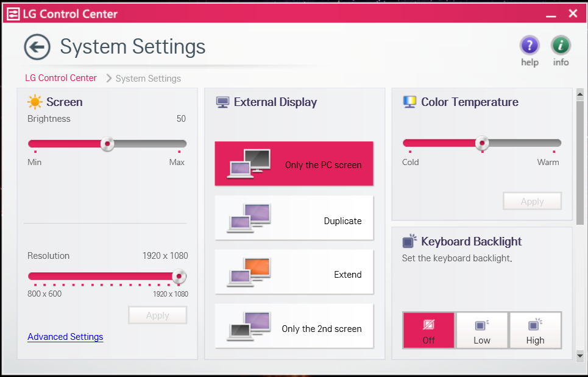Click System Settings breadcrumb text
588x377 pixels.
click(x=148, y=79)
